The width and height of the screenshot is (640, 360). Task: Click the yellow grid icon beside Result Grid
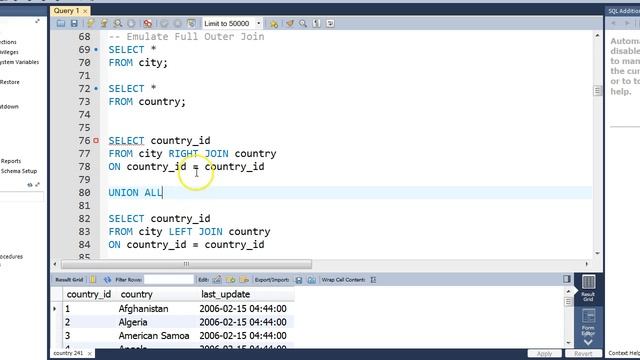click(x=93, y=280)
